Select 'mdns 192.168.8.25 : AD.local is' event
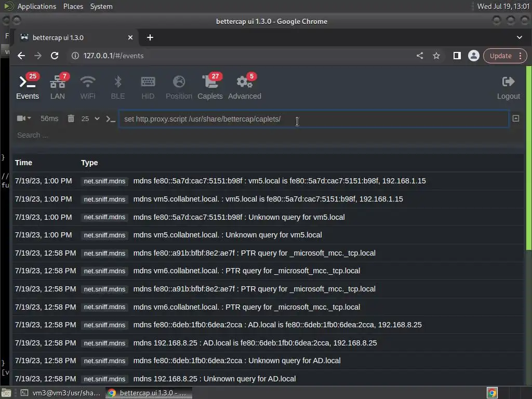The height and width of the screenshot is (399, 532). pyautogui.click(x=268, y=343)
